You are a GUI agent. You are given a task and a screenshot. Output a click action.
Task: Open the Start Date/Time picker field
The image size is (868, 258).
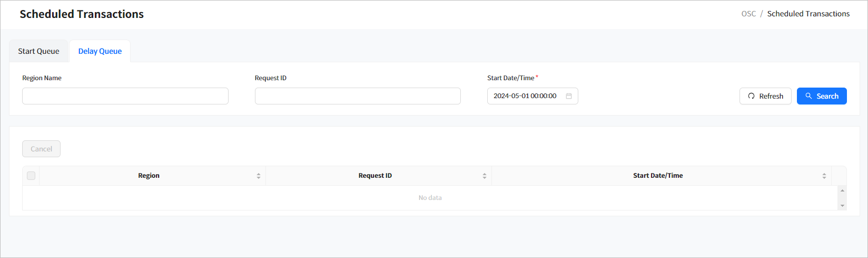(527, 96)
